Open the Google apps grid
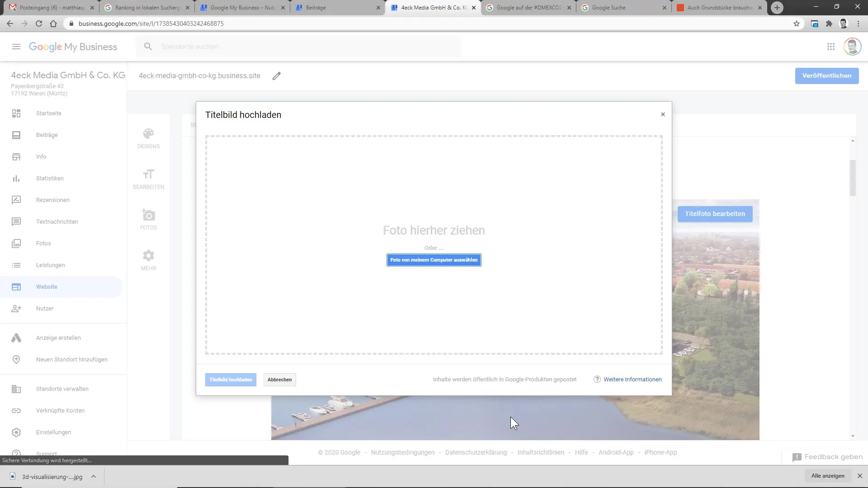Screen dimensions: 868x488 (831, 47)
